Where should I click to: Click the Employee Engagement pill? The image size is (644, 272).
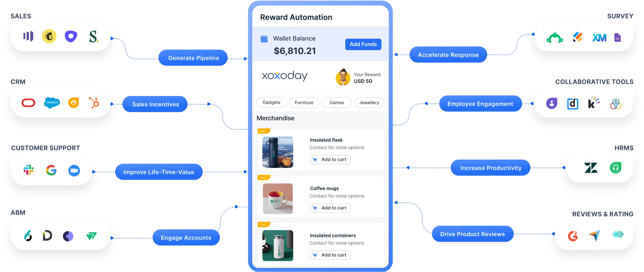point(480,104)
